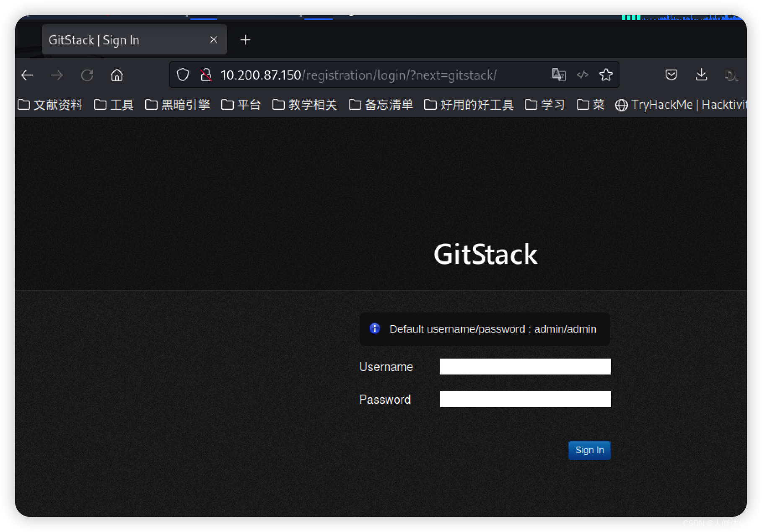Open the downloads arrow icon
This screenshot has width=762, height=532.
click(701, 75)
